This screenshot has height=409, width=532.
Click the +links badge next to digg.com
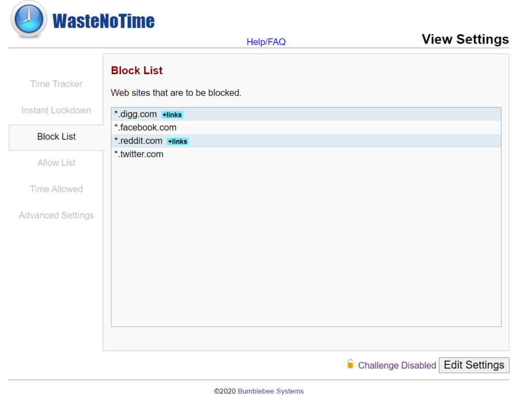172,115
